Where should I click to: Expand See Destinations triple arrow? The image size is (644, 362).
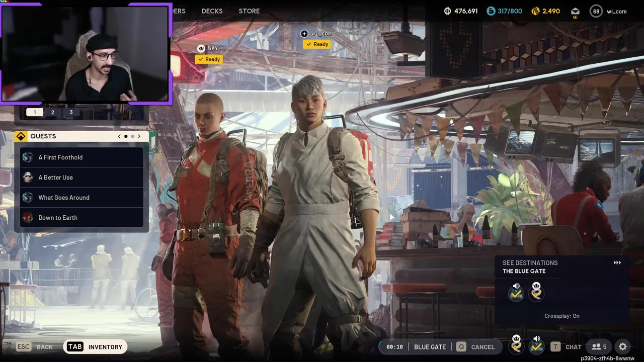(x=617, y=262)
